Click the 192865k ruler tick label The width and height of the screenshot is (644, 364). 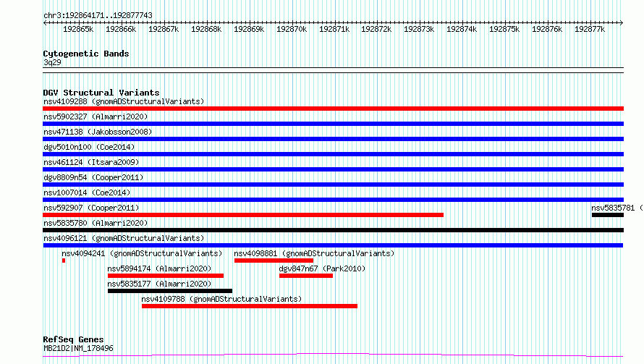tap(78, 29)
